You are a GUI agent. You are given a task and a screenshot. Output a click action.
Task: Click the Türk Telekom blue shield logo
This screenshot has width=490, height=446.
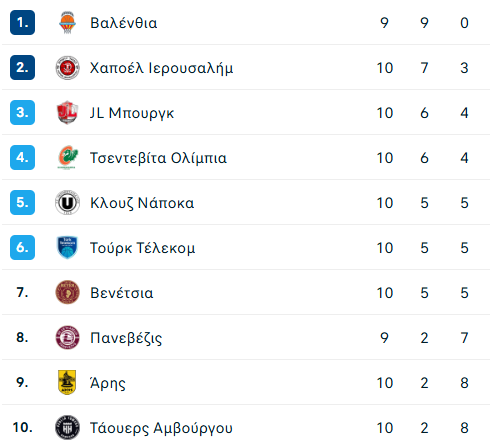tap(67, 247)
